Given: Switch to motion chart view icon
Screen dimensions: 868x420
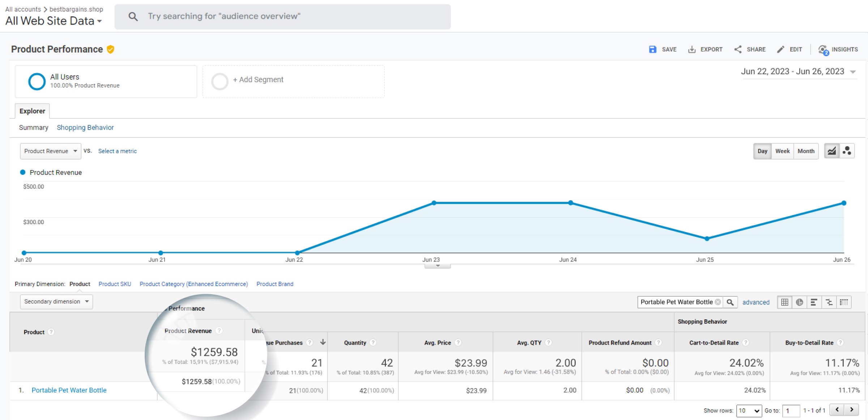Looking at the screenshot, I should click(847, 151).
